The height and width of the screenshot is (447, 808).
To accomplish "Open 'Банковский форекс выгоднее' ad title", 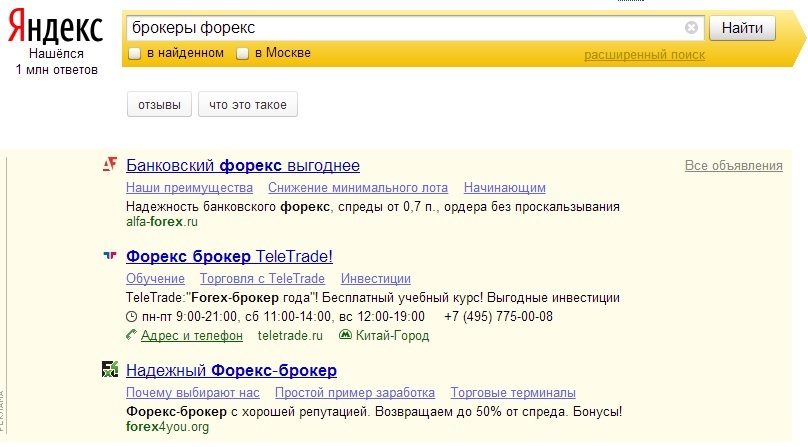I will pyautogui.click(x=243, y=165).
